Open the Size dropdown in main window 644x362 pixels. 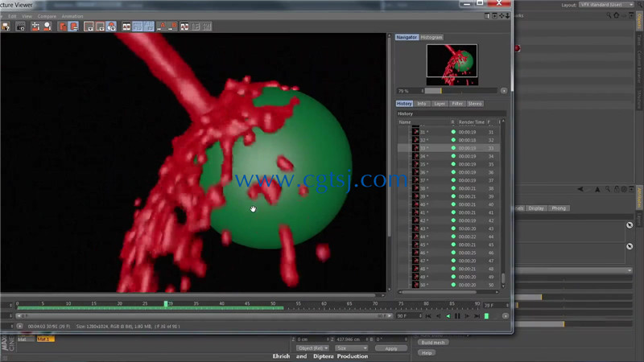(x=352, y=348)
